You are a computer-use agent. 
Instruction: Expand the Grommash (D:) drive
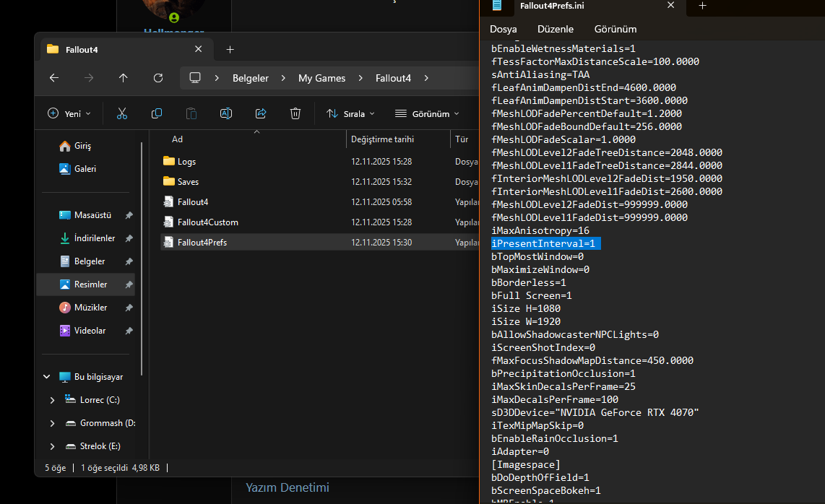point(52,424)
